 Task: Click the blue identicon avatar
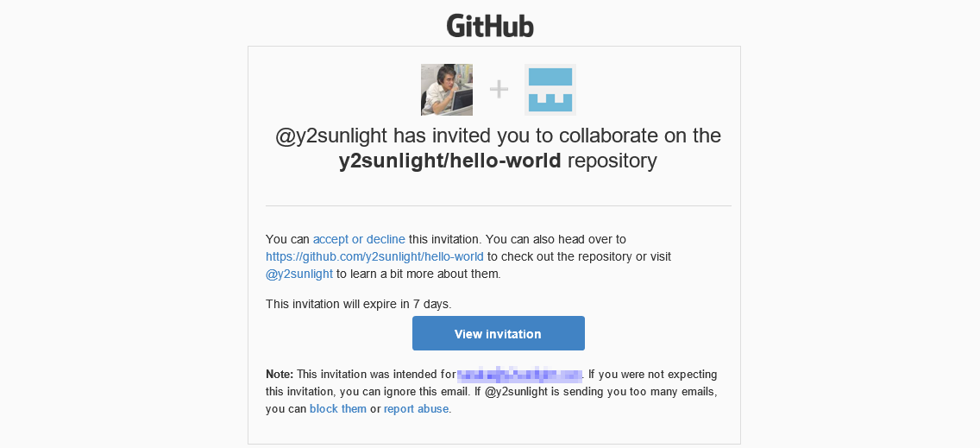[x=550, y=90]
